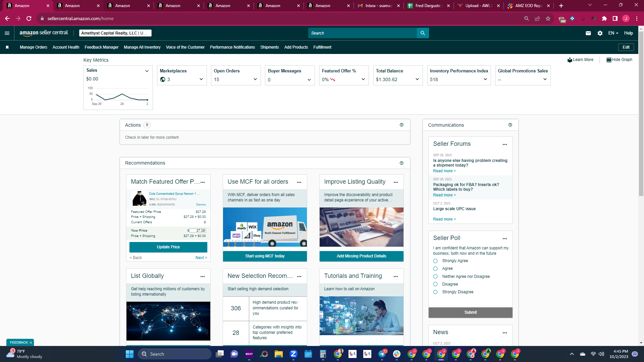The height and width of the screenshot is (362, 644).
Task: Open Slack from the taskbar
Action: point(397,354)
